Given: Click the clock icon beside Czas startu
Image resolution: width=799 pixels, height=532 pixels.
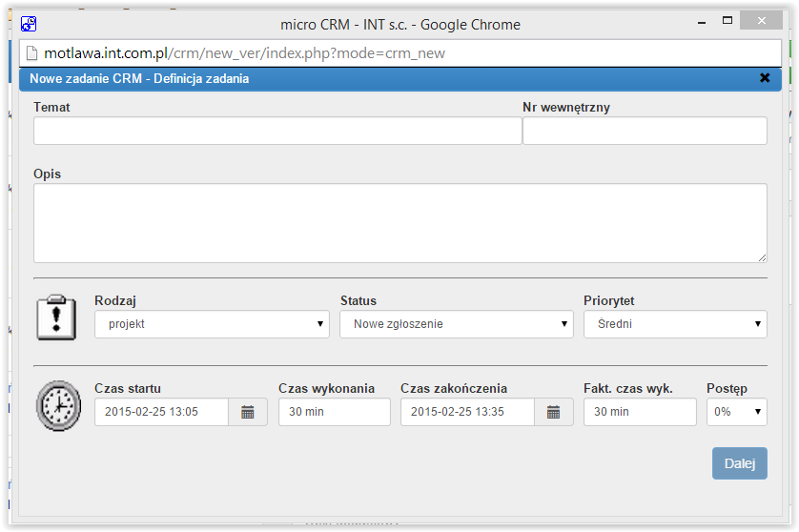Looking at the screenshot, I should pos(58,405).
